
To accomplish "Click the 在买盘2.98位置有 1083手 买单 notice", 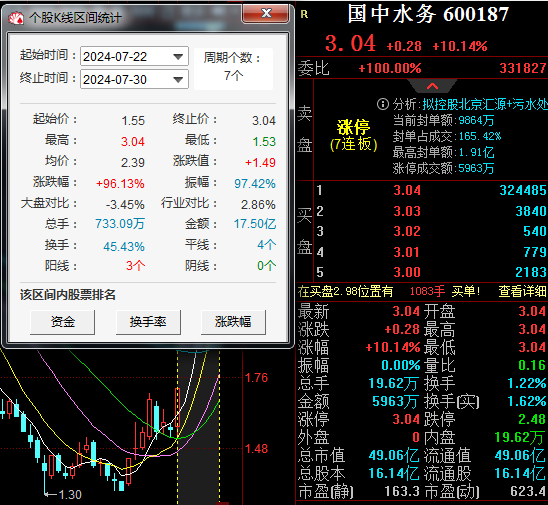I will (389, 291).
